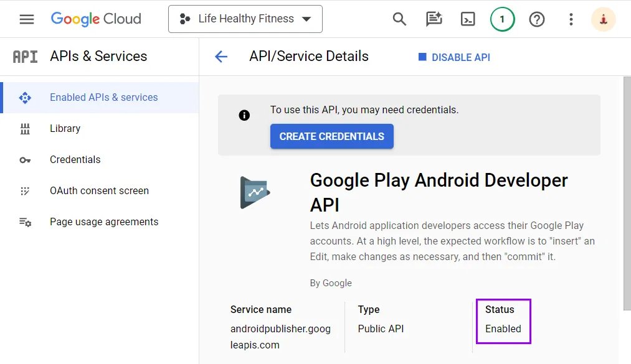Open OAuth consent screen page

[x=99, y=191]
